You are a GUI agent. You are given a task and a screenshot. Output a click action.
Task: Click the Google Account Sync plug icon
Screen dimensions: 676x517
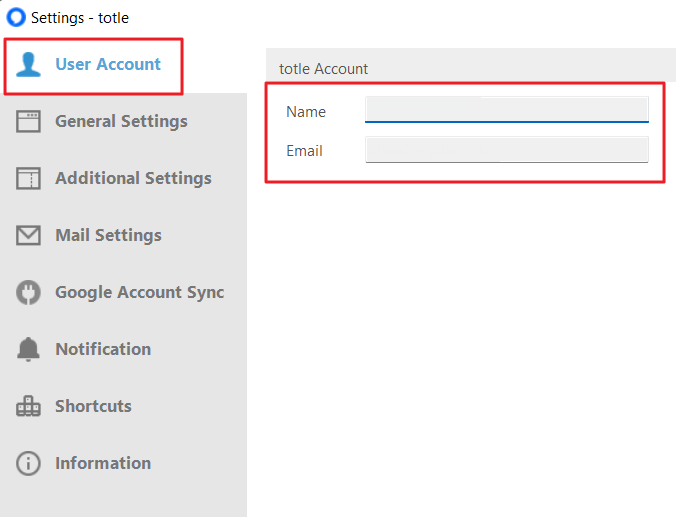click(x=28, y=292)
